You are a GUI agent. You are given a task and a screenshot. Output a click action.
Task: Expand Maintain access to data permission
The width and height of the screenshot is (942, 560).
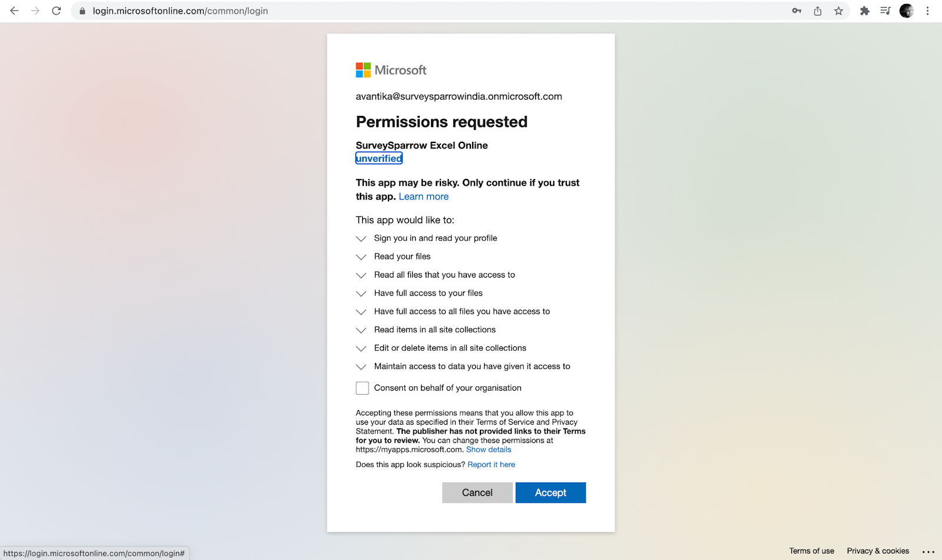(x=361, y=367)
